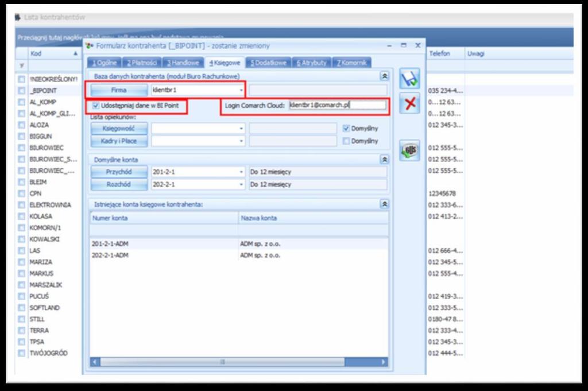The image size is (588, 391).
Task: Click the Rozchód button
Action: pos(119,184)
